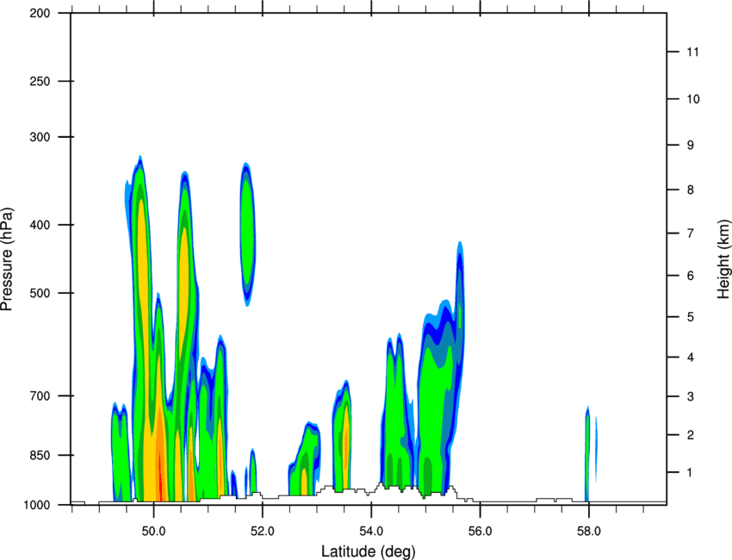Click the 50.0 latitude tick label
732x560 pixels.
[153, 532]
